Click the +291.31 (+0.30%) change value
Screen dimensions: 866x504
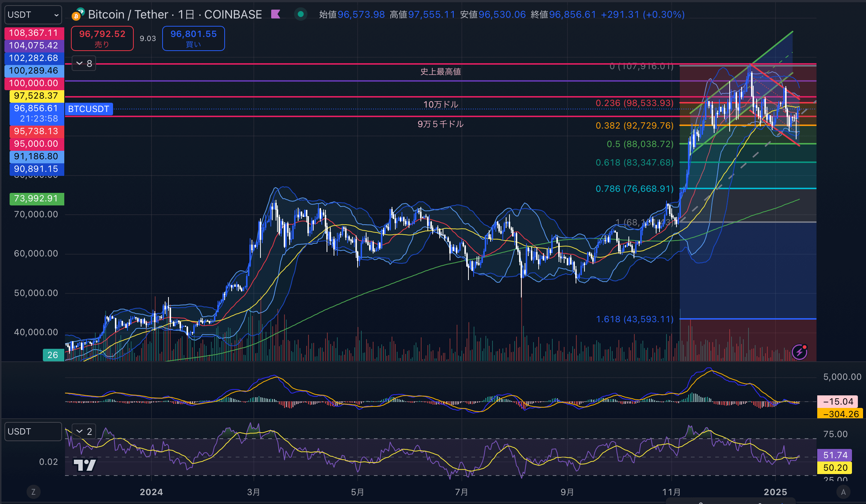tap(643, 14)
